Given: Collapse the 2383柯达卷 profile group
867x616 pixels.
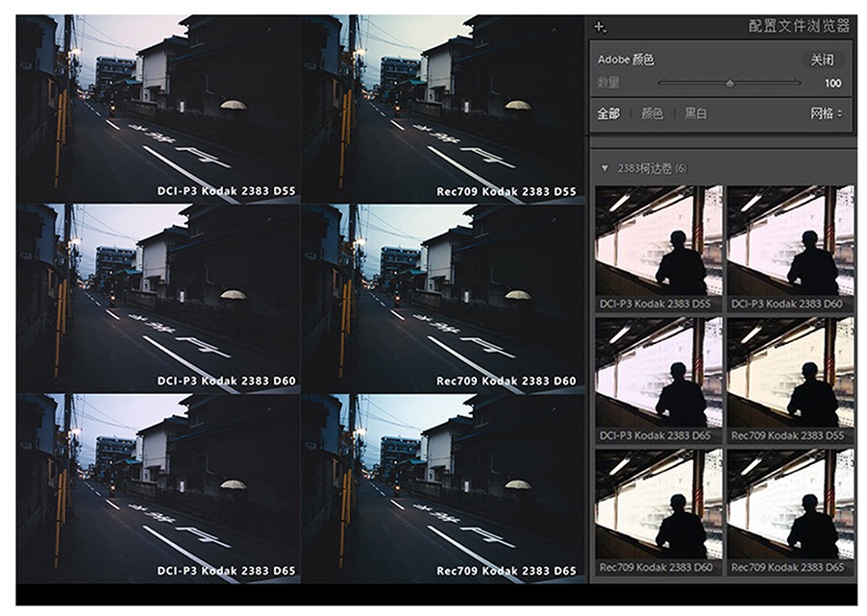Looking at the screenshot, I should (x=605, y=168).
